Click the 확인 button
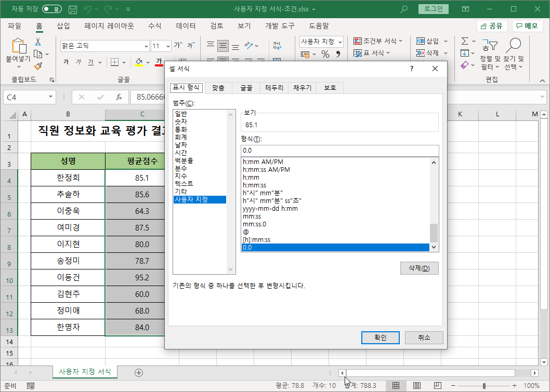Screen dimensions: 550x392 [x=380, y=337]
